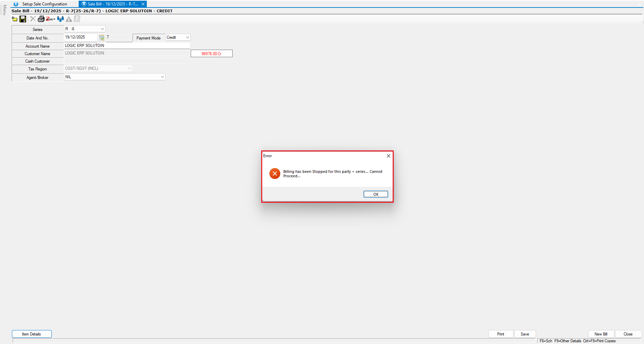This screenshot has width=644, height=344.
Task: Open the Zoom toolbar dropdown
Action: (x=50, y=19)
